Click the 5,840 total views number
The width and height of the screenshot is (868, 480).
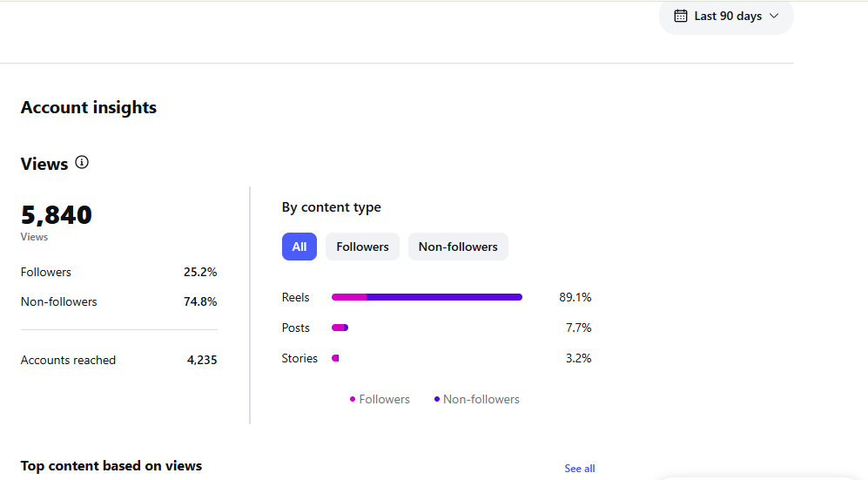(57, 215)
